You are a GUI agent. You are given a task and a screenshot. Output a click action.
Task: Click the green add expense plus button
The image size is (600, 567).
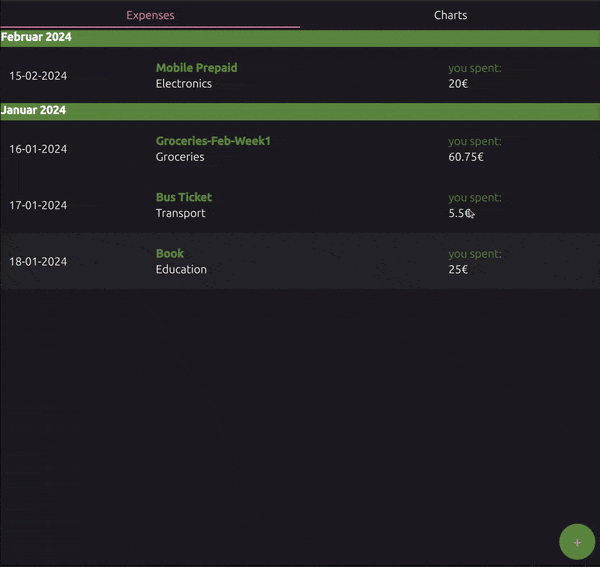pyautogui.click(x=576, y=542)
